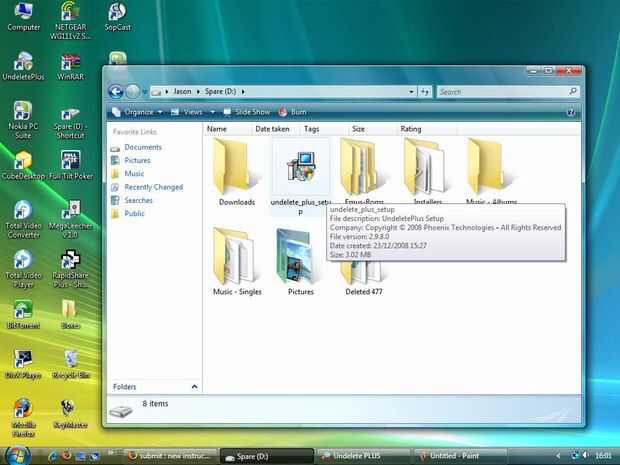Open the WinRAR desktop shortcut
This screenshot has width=620, height=465.
(70, 66)
